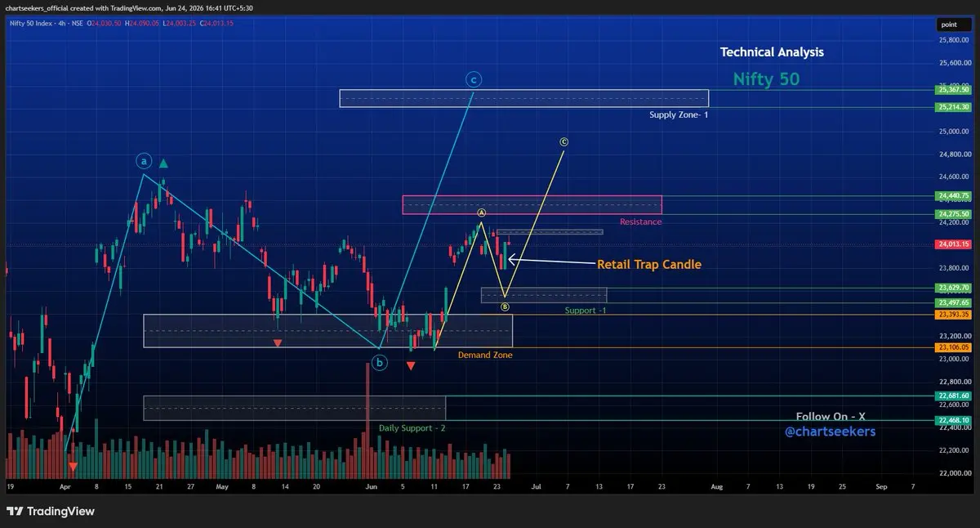Select the yellow circled 'A' wave marker
Viewport: 980px width, 528px height.
click(x=482, y=213)
